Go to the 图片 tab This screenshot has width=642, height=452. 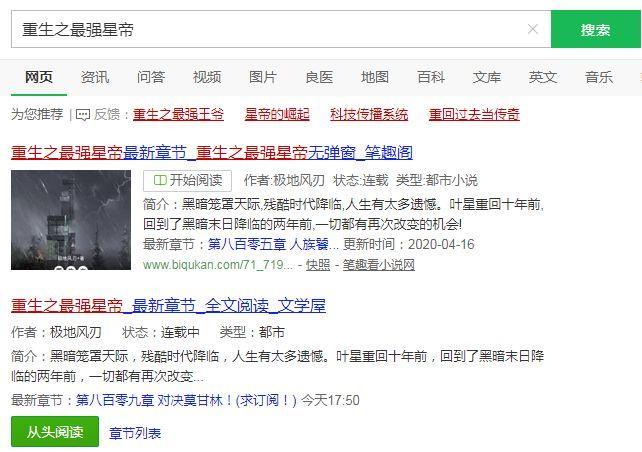click(263, 77)
